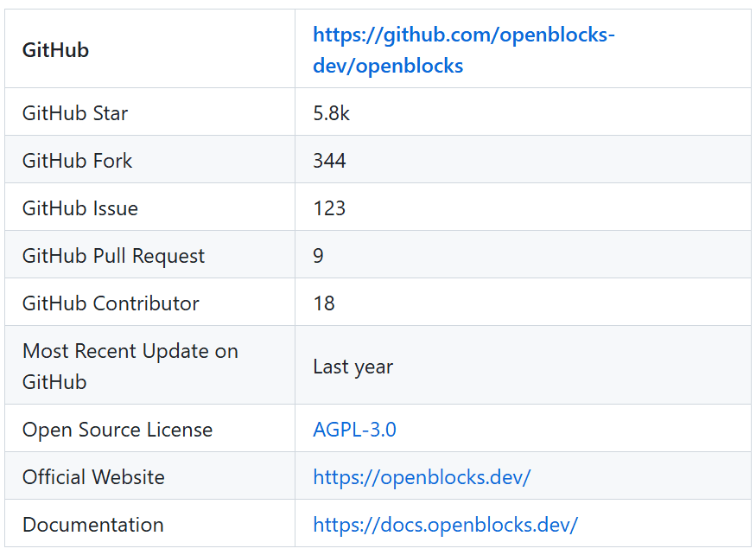Select the contributor count 18
The image size is (756, 555).
click(x=324, y=303)
